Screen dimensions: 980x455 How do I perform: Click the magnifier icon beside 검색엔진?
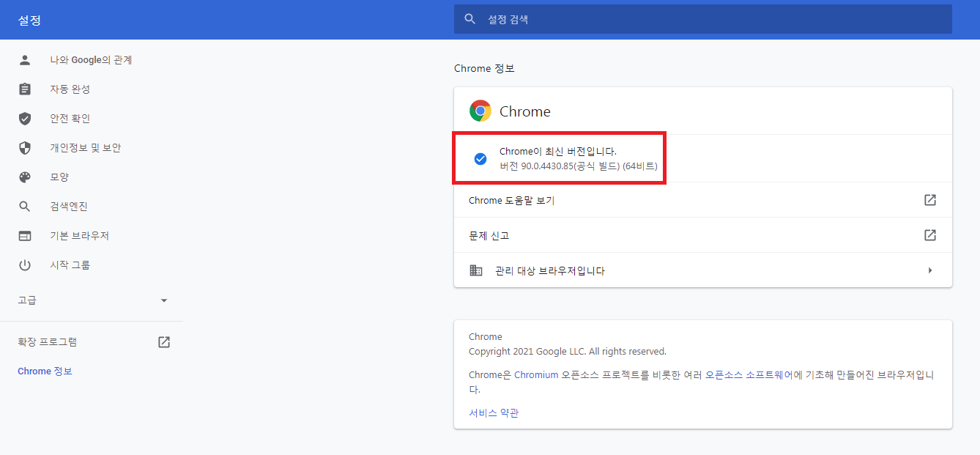click(x=25, y=207)
